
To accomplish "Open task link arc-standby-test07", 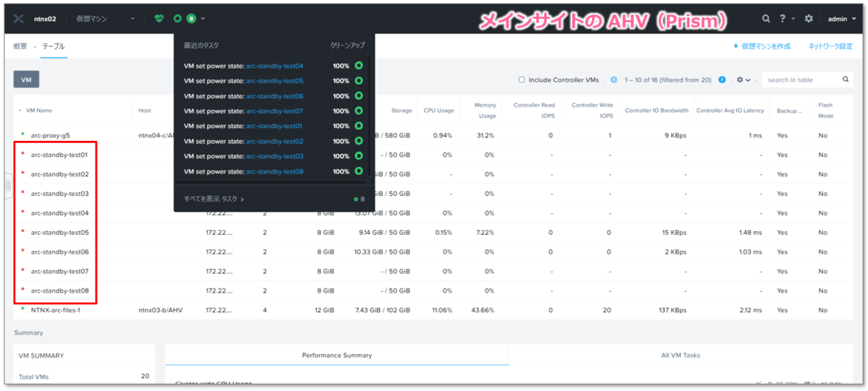I will [x=274, y=111].
